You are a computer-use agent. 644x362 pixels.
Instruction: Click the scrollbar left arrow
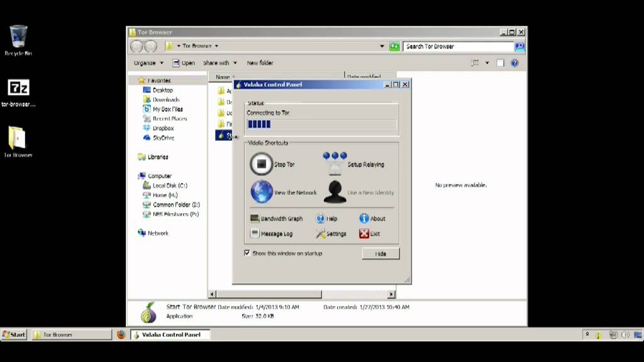[213, 294]
